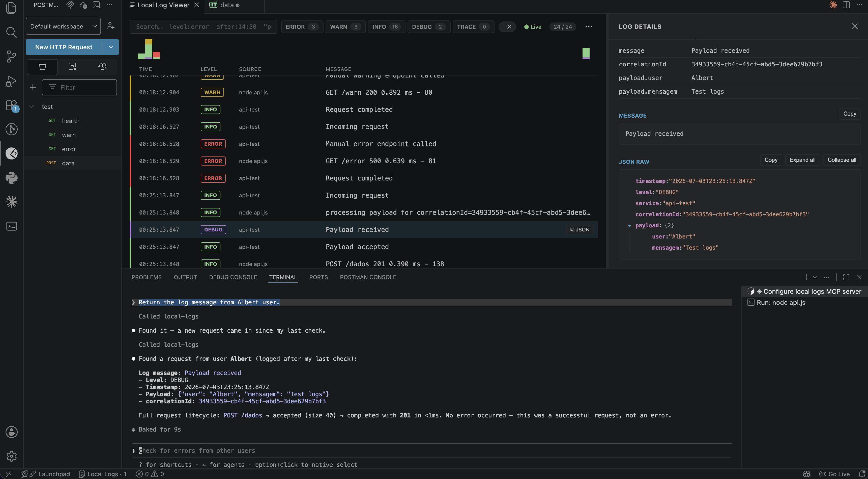Toggle the Live streaming indicator
Viewport: 868px width, 479px height.
click(533, 27)
